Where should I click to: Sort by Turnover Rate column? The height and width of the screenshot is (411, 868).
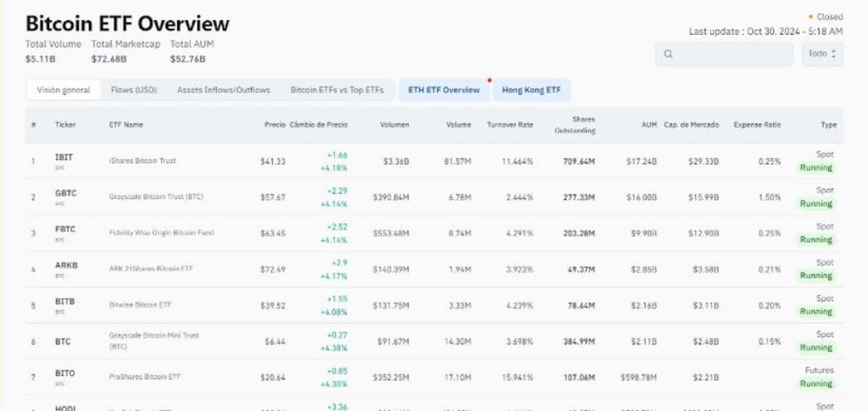tap(509, 125)
